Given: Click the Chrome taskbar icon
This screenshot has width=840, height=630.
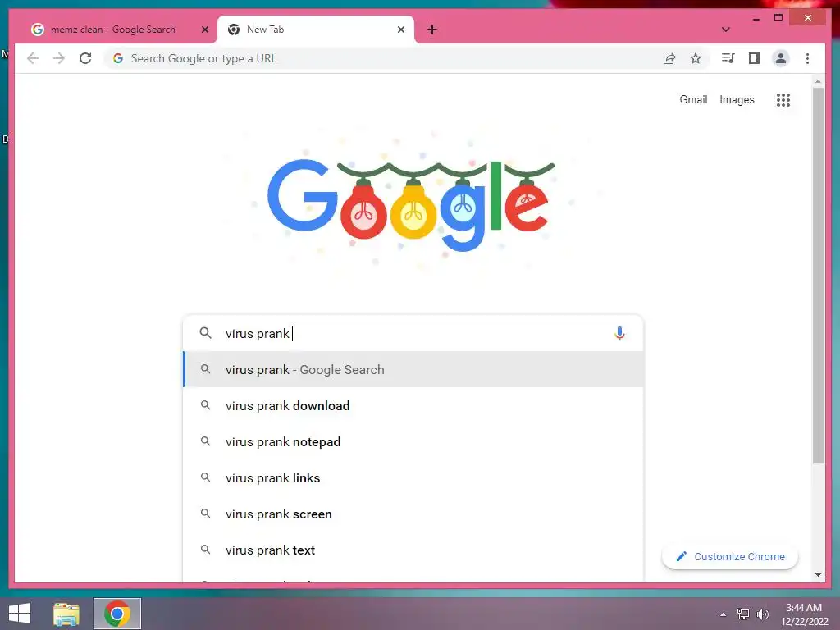Looking at the screenshot, I should coord(117,614).
